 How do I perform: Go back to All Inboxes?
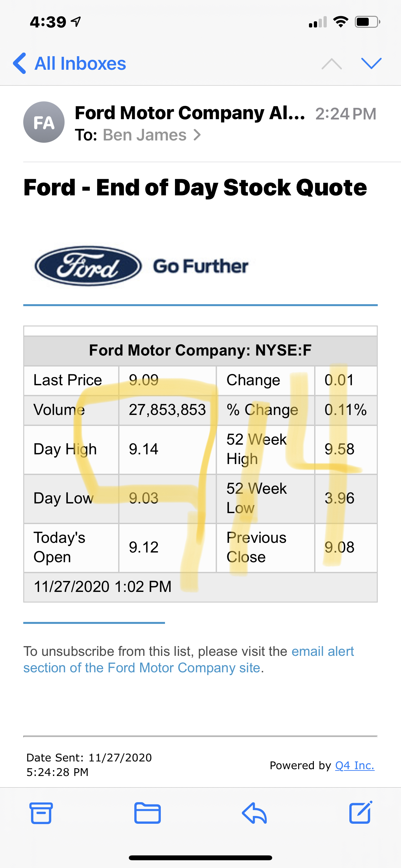(70, 63)
